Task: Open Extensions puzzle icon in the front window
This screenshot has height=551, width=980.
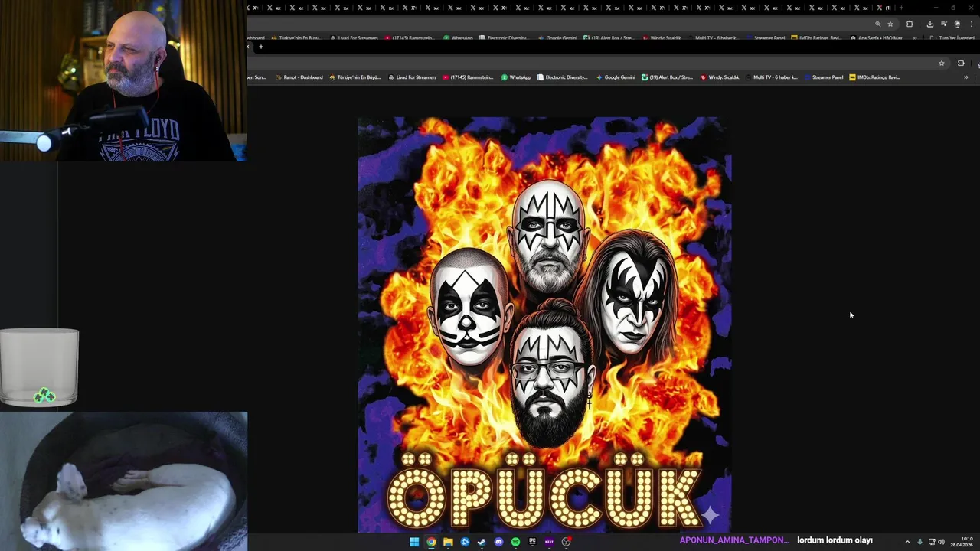Action: click(x=961, y=63)
